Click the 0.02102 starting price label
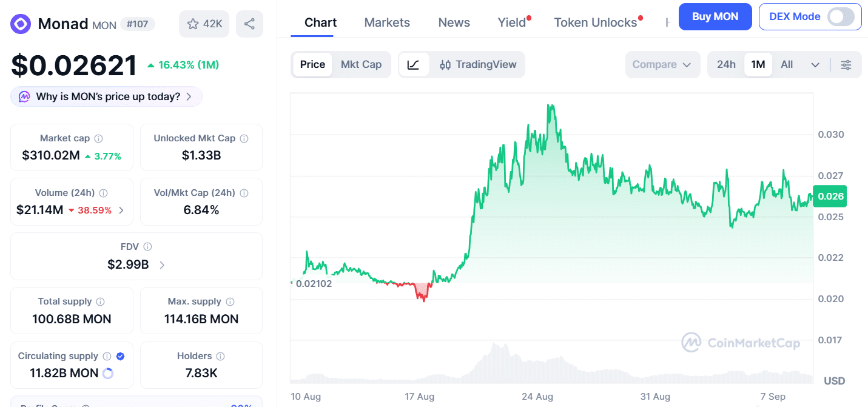This screenshot has height=407, width=868. (313, 283)
